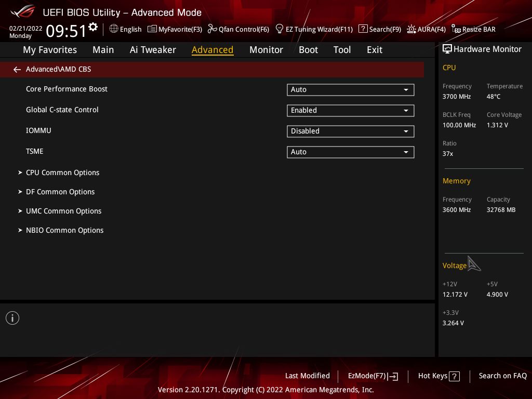Click the Memory heading in Hardware Monitor

pyautogui.click(x=456, y=181)
